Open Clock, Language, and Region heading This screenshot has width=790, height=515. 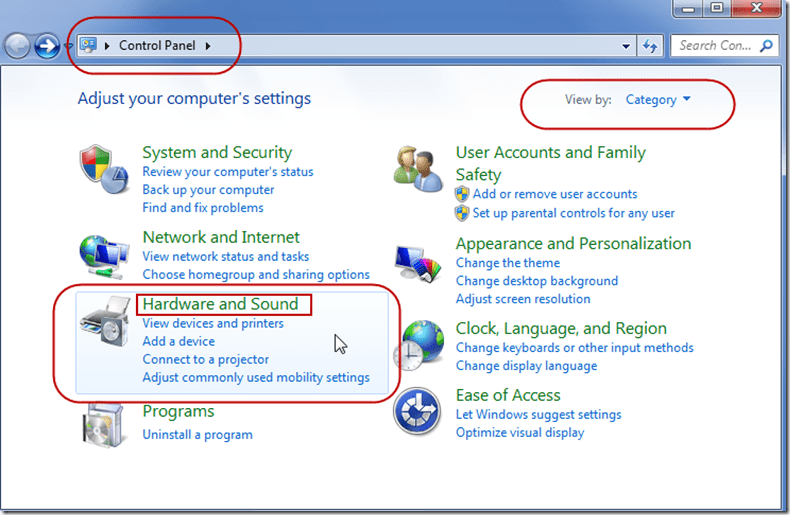click(561, 329)
